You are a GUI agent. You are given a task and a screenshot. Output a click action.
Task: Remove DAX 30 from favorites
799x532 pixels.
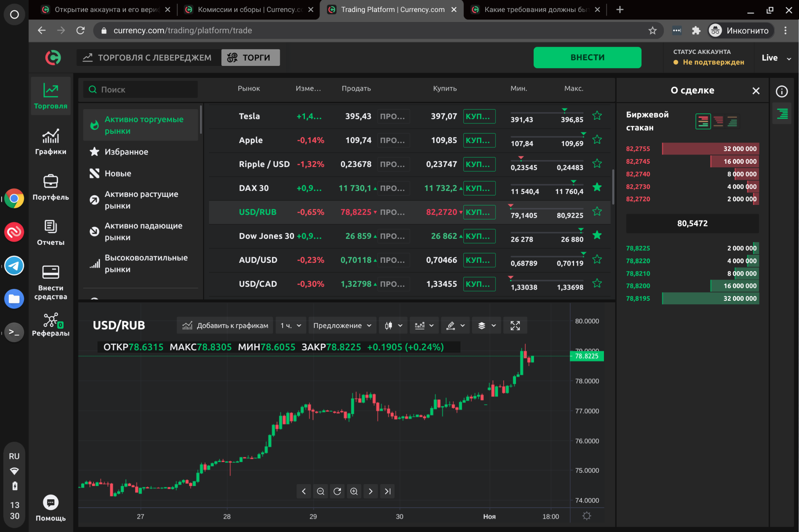pos(597,187)
